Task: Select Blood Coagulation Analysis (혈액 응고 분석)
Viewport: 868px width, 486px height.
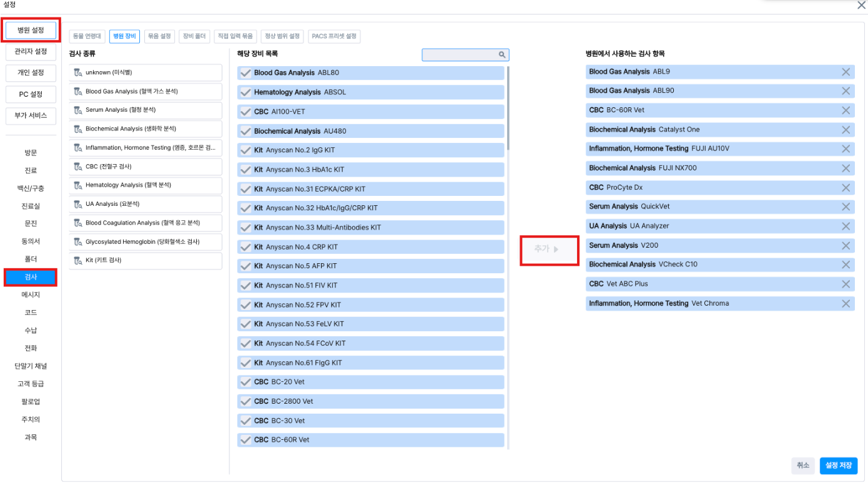Action: [x=145, y=223]
